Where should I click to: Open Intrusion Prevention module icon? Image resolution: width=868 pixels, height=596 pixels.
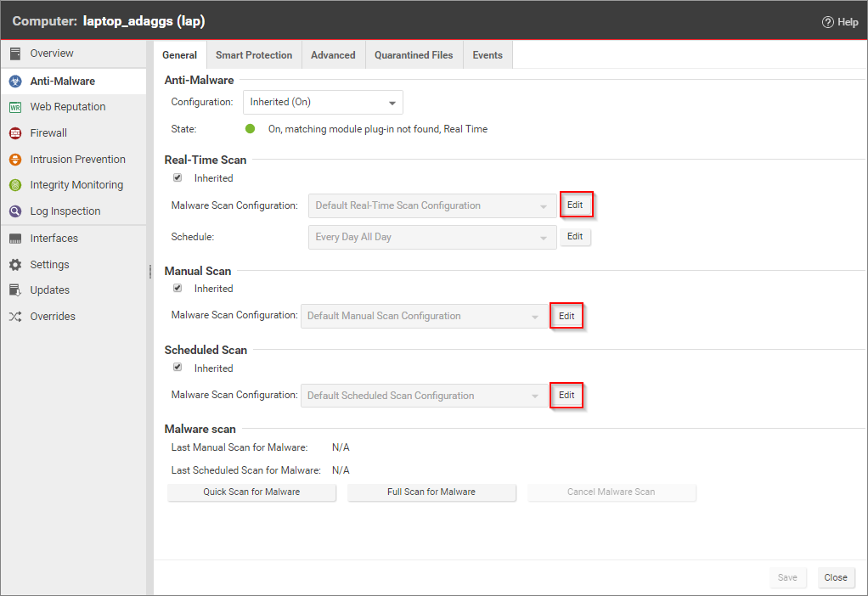(15, 160)
